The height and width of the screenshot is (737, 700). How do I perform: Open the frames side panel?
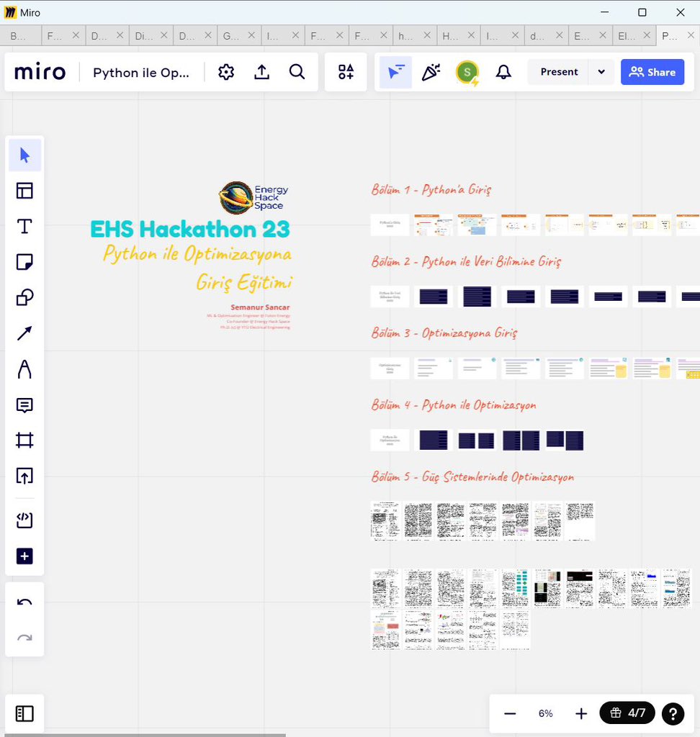(x=25, y=713)
